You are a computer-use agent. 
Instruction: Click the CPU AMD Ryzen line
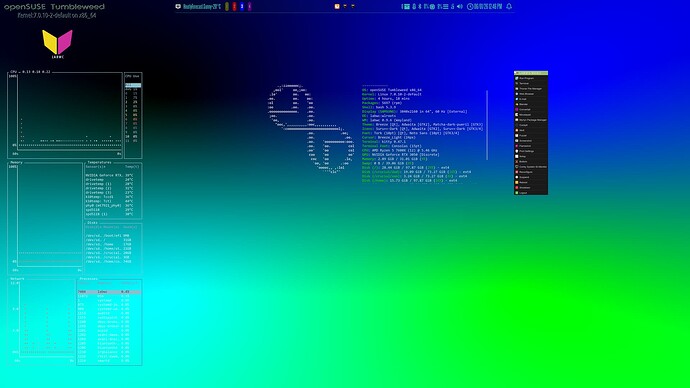pyautogui.click(x=400, y=150)
